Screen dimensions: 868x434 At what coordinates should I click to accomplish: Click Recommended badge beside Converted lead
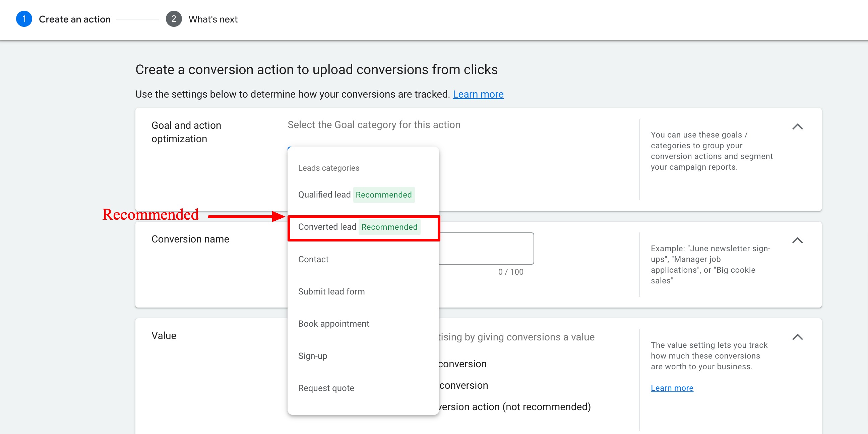point(389,227)
